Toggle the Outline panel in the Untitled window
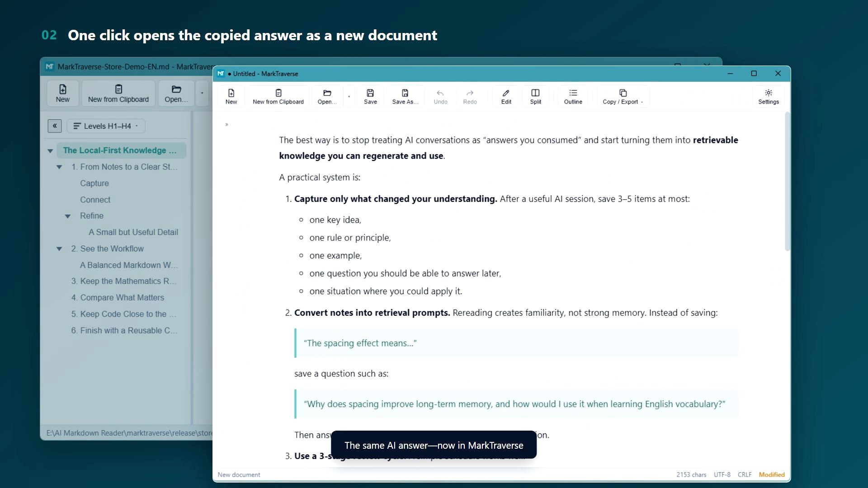This screenshot has height=488, width=868. tap(573, 96)
